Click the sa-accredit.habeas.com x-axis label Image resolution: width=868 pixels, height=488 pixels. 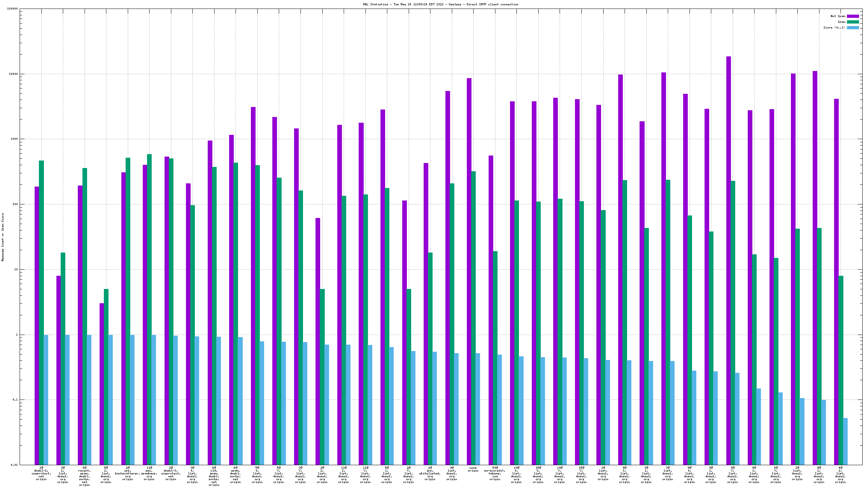pos(495,473)
